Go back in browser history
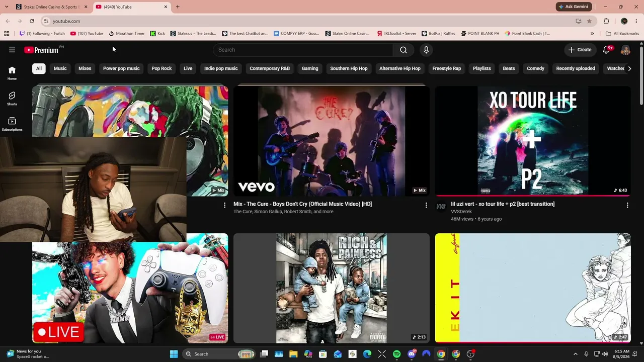644x362 pixels. [8, 21]
